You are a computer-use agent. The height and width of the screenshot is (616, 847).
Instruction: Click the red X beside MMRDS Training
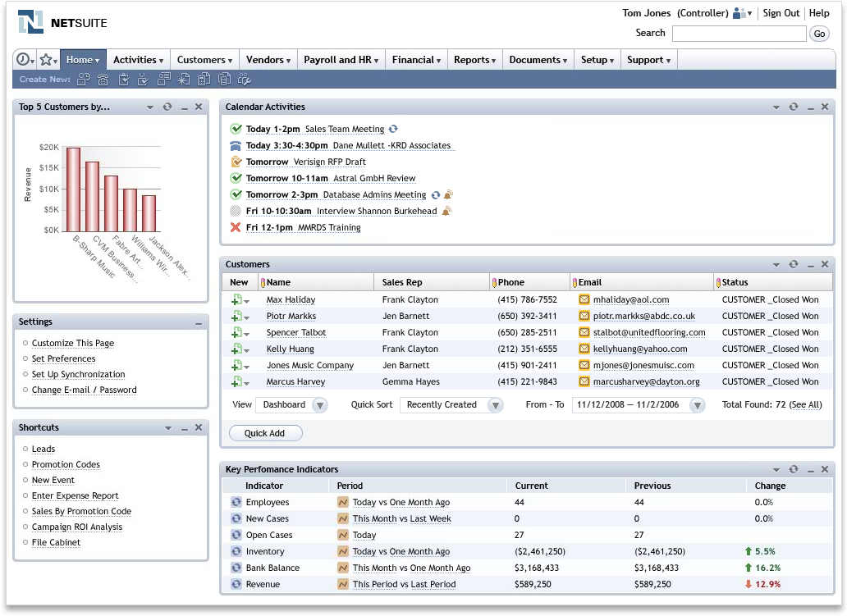click(x=236, y=227)
